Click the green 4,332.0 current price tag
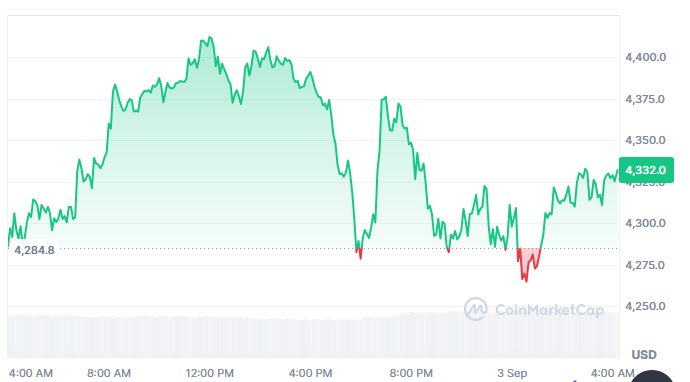Image resolution: width=690 pixels, height=382 pixels. tap(646, 170)
